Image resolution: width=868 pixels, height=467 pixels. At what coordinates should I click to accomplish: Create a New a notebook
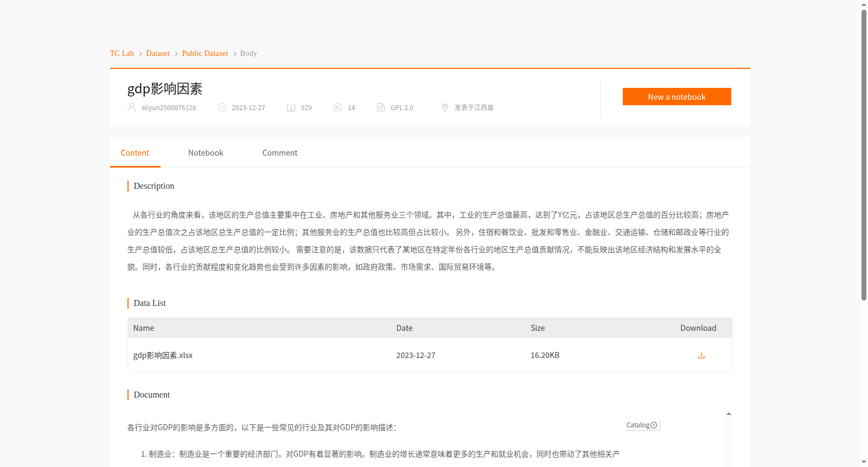click(x=676, y=97)
